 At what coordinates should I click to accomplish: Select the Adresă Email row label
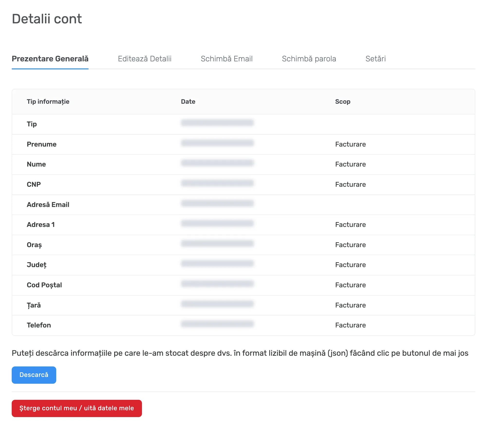pyautogui.click(x=48, y=205)
